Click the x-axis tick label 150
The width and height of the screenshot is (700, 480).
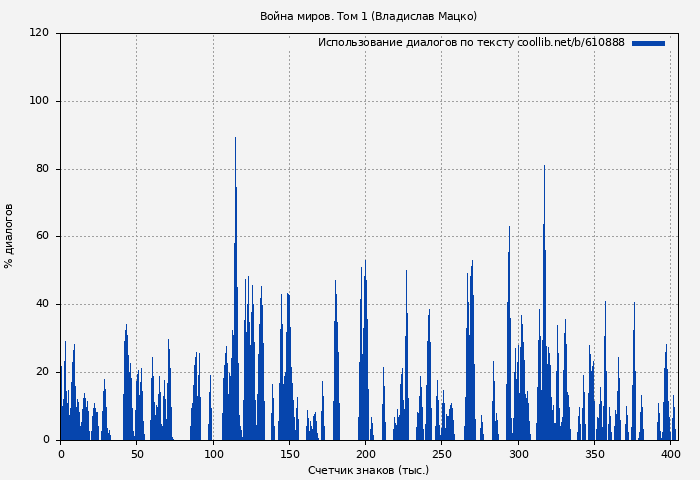tap(289, 454)
